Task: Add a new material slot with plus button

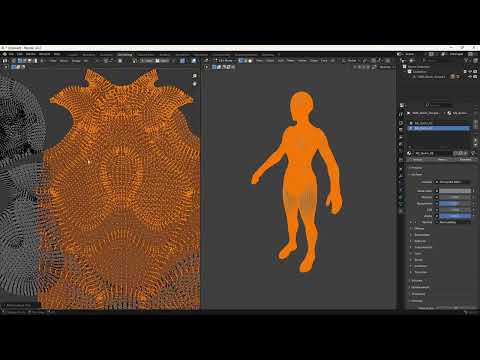Action: (476, 123)
